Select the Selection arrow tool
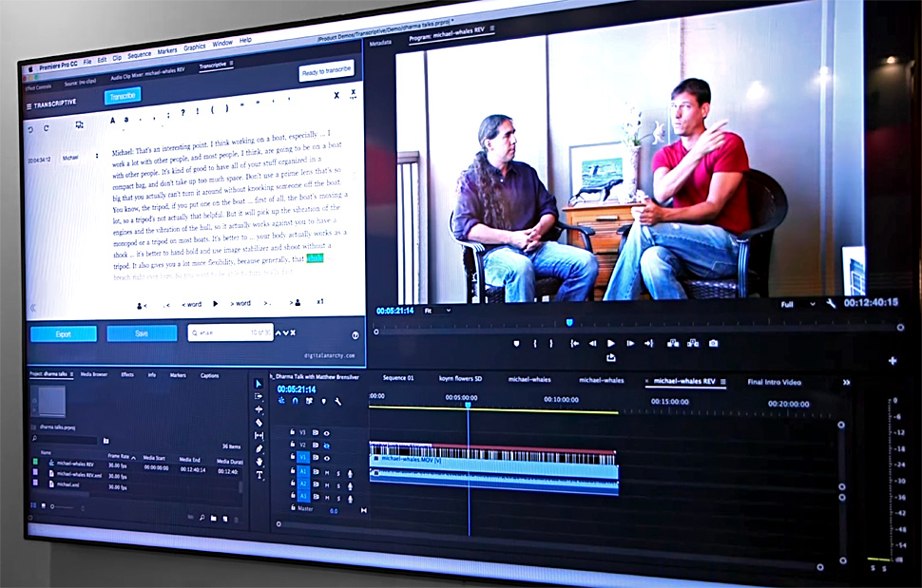This screenshot has height=588, width=922. click(259, 384)
